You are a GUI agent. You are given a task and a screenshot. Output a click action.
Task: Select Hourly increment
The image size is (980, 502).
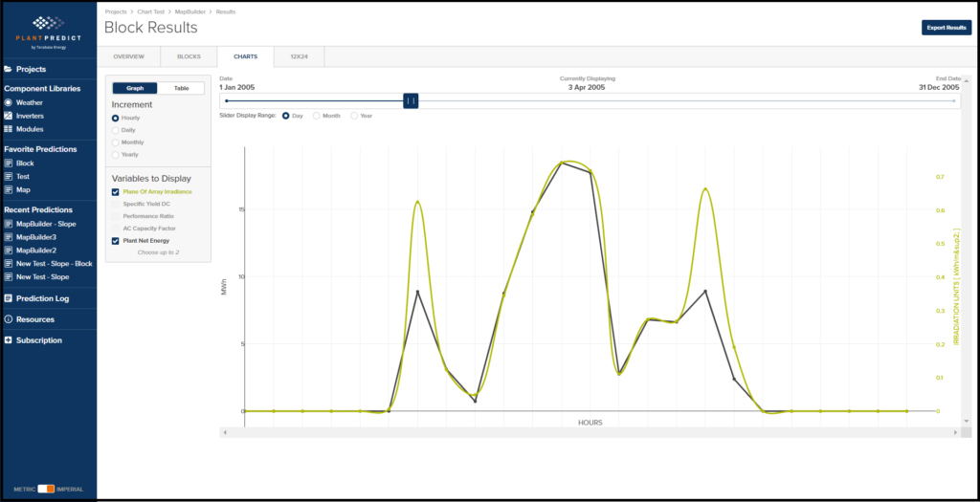click(x=116, y=118)
